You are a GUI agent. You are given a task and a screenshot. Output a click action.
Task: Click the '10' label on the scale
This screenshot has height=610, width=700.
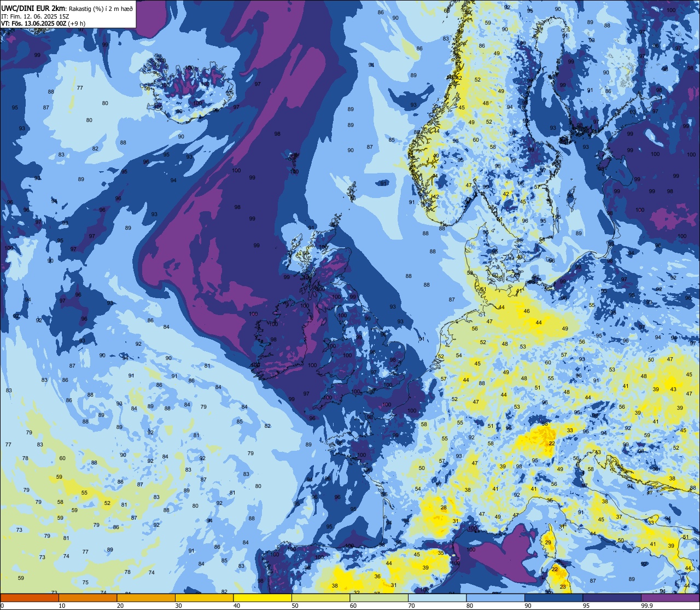tap(62, 606)
